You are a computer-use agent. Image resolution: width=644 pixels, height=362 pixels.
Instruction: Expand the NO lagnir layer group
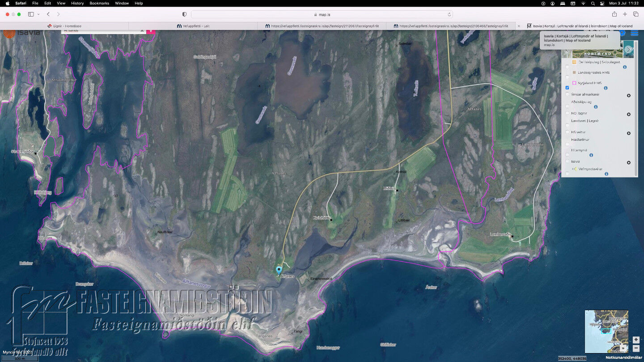pos(628,114)
